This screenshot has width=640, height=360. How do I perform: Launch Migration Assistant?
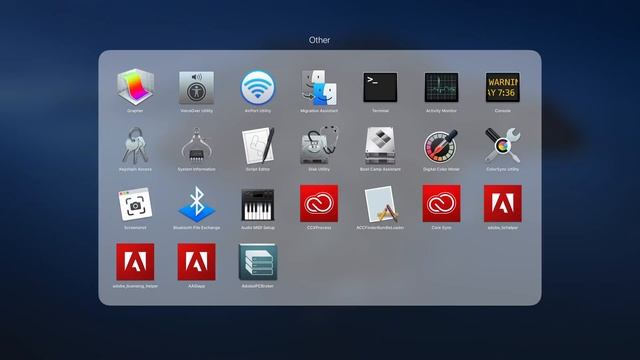(x=319, y=87)
